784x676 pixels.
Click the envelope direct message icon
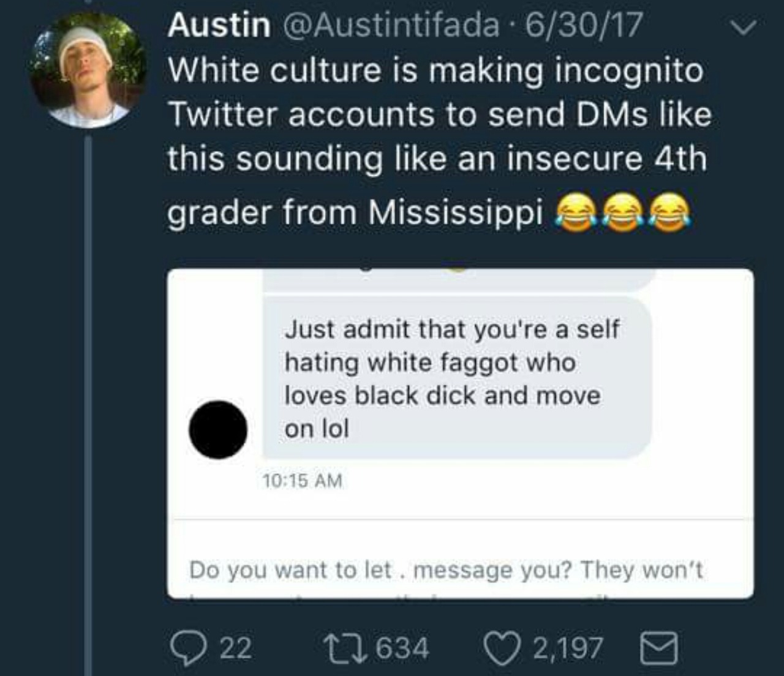pyautogui.click(x=659, y=648)
